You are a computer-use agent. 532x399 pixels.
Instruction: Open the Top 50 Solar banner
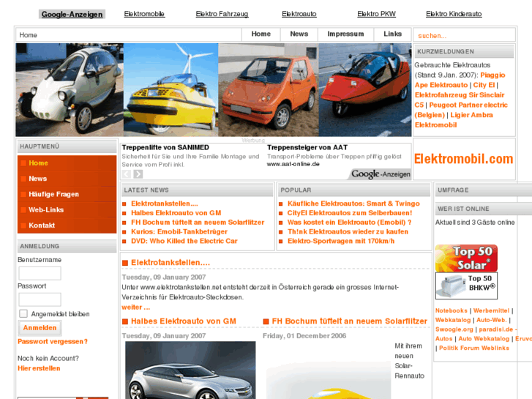(466, 258)
